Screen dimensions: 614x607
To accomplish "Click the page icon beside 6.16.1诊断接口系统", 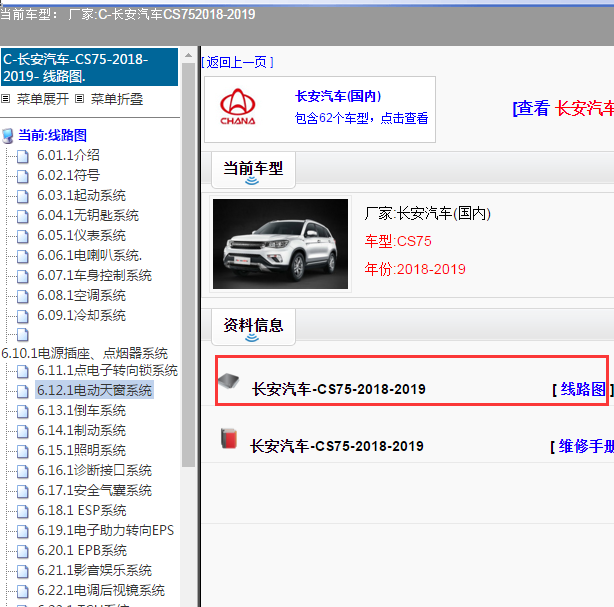I will click(22, 471).
